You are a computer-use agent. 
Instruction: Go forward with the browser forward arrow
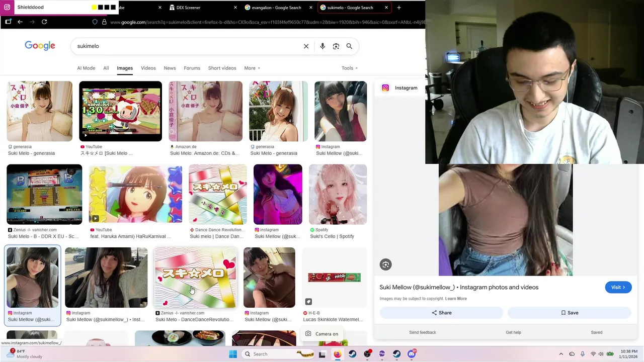click(32, 22)
